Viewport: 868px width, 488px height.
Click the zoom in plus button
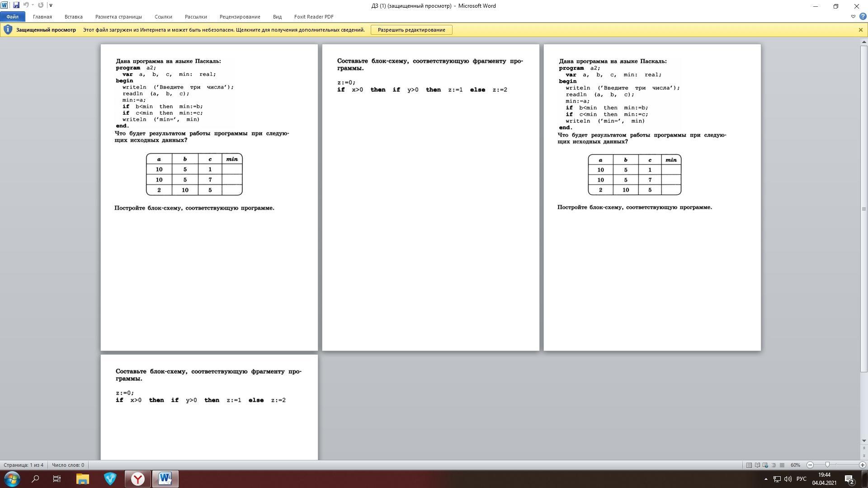click(x=862, y=465)
